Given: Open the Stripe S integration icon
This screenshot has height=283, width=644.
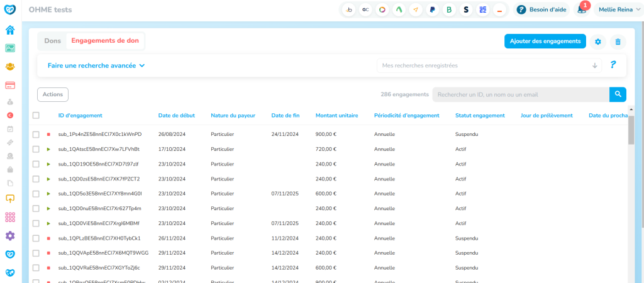Looking at the screenshot, I should tap(466, 10).
